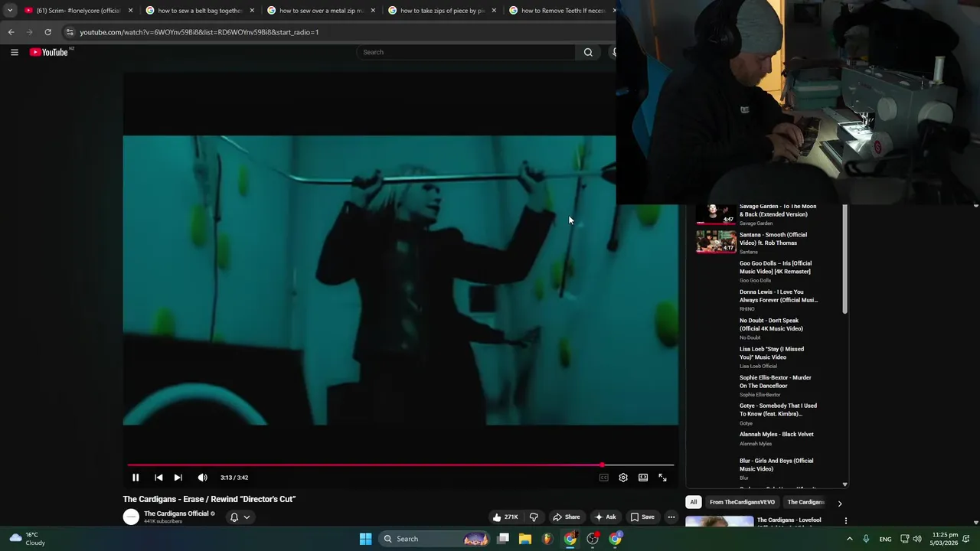Enter fullscreen mode on the player
Viewport: 980px width, 551px height.
coord(662,478)
